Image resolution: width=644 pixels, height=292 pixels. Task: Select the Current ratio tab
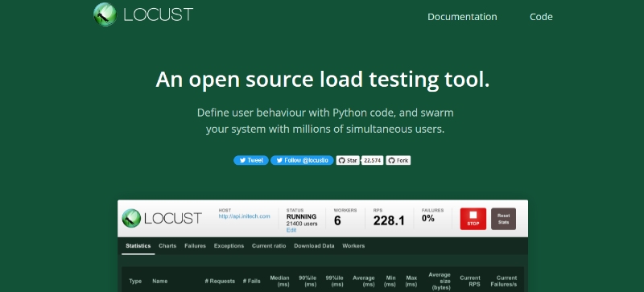(269, 245)
